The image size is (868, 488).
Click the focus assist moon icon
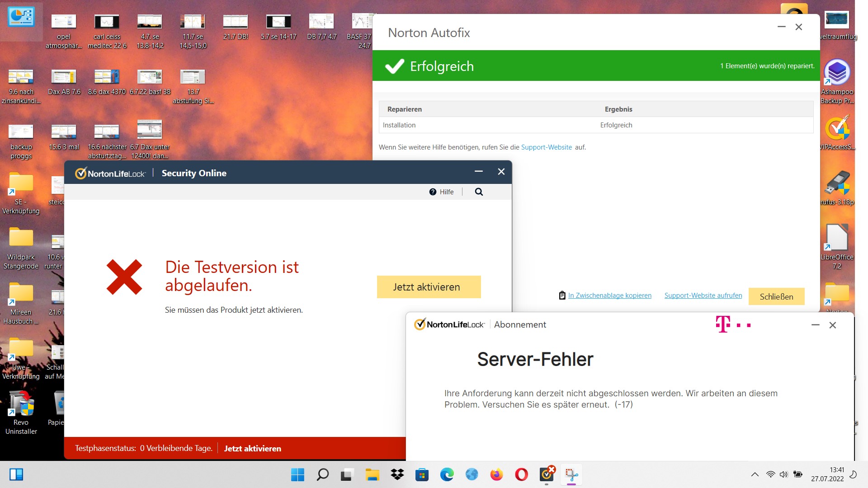point(854,475)
